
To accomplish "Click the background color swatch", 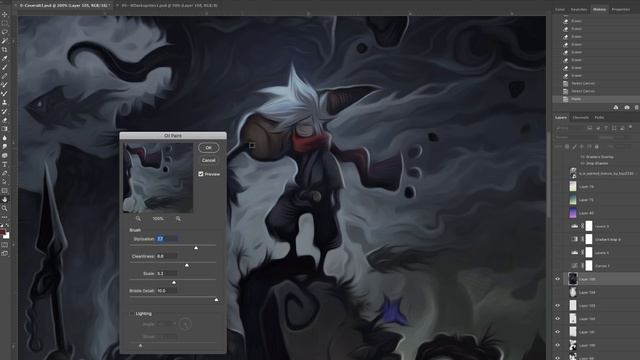I will (7, 236).
